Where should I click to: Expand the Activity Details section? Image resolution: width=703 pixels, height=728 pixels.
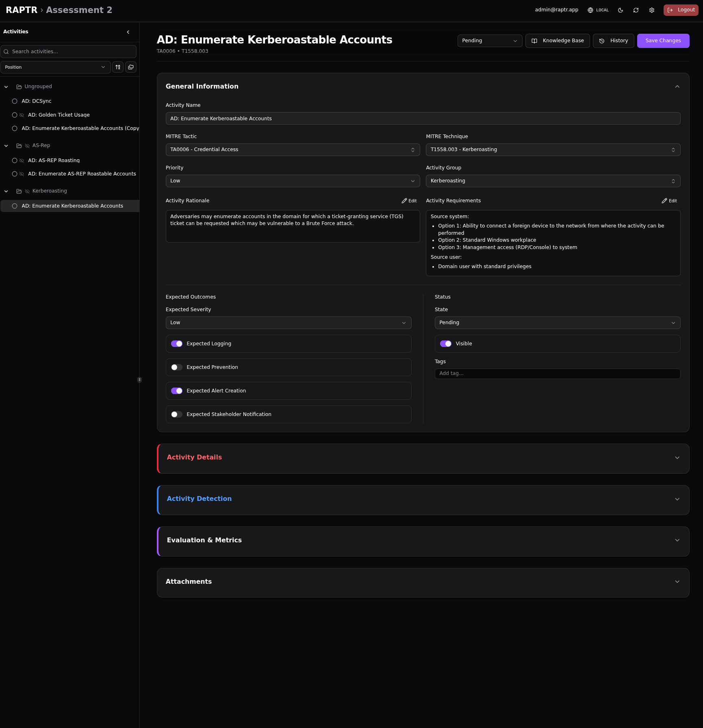click(423, 458)
